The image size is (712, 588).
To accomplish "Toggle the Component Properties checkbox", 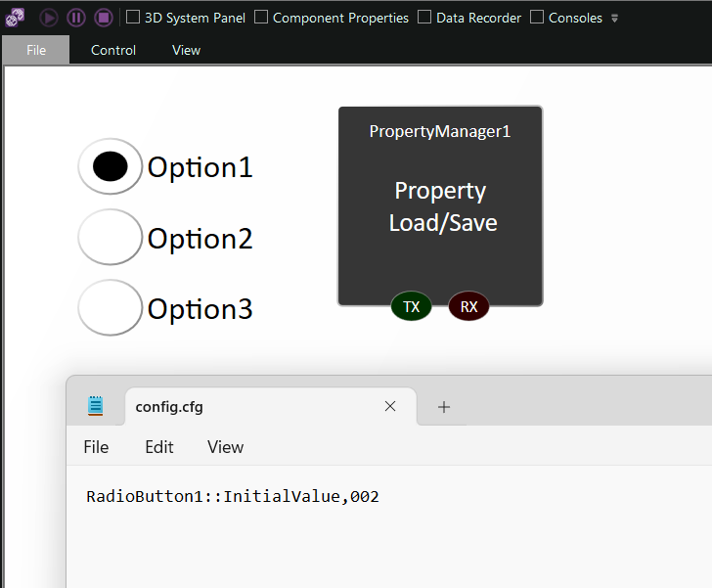I will click(x=261, y=18).
